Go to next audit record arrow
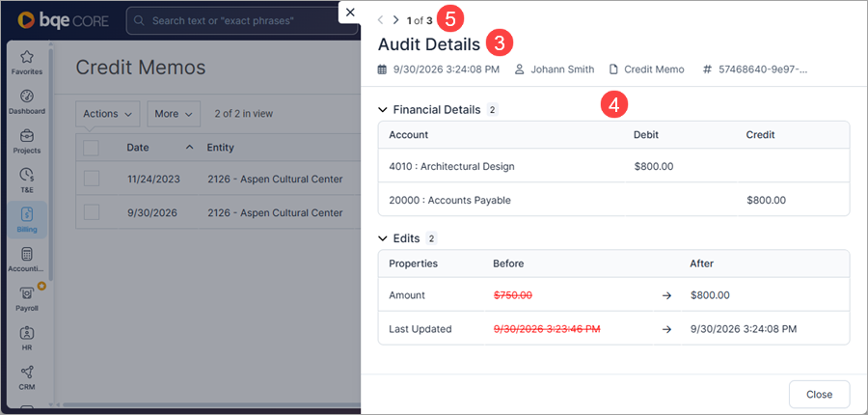 (395, 20)
